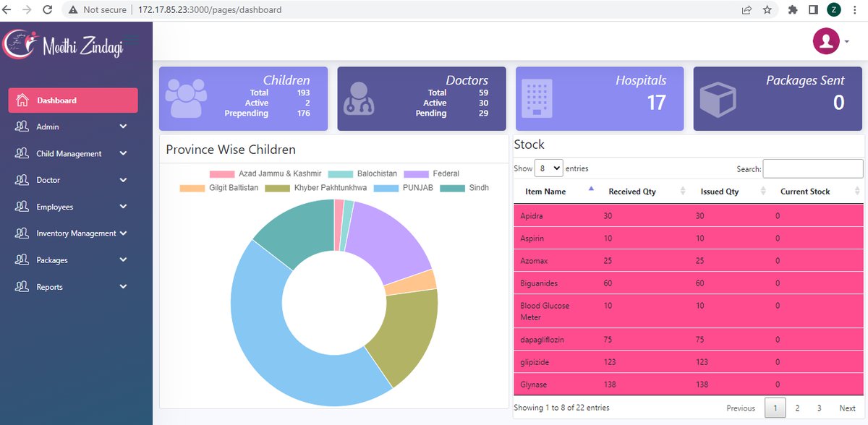
Task: Click the Glynase item name
Action: [533, 385]
